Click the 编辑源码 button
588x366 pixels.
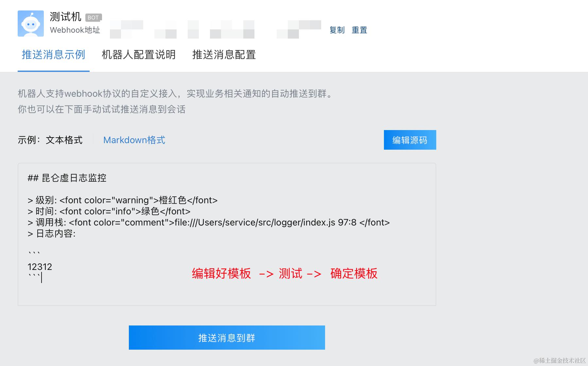pyautogui.click(x=410, y=140)
